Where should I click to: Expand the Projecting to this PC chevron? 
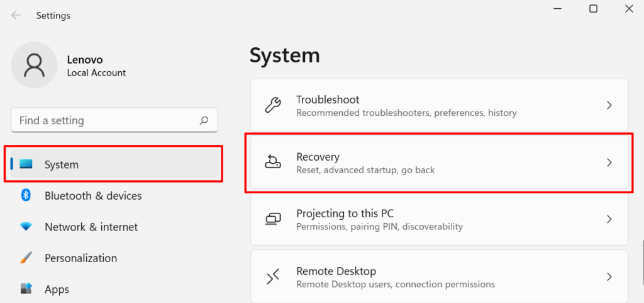609,219
